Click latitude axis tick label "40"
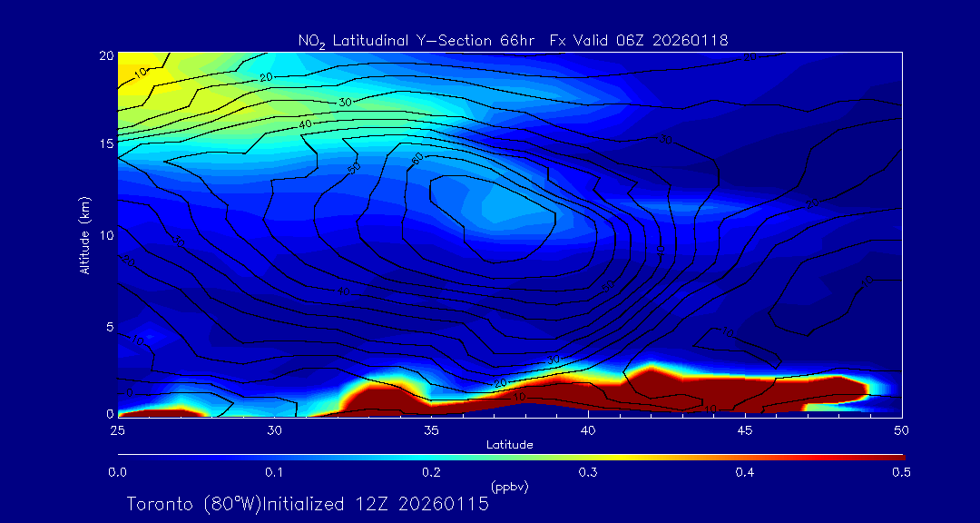This screenshot has height=523, width=980. 588,430
